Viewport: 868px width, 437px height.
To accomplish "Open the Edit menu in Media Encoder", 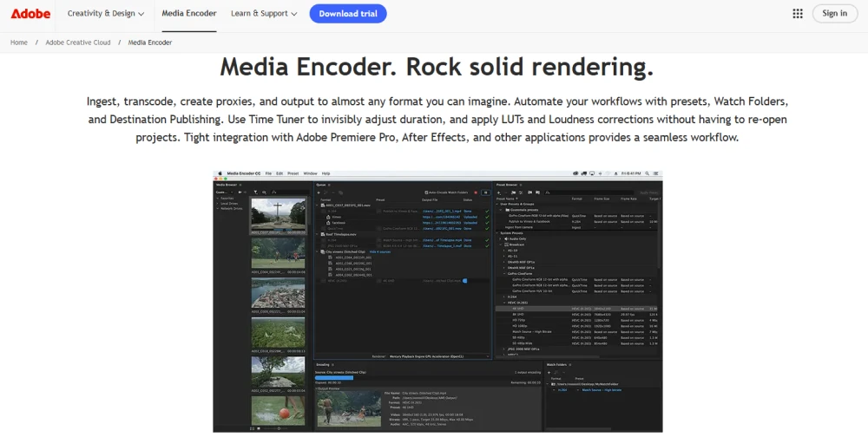I will tap(279, 173).
